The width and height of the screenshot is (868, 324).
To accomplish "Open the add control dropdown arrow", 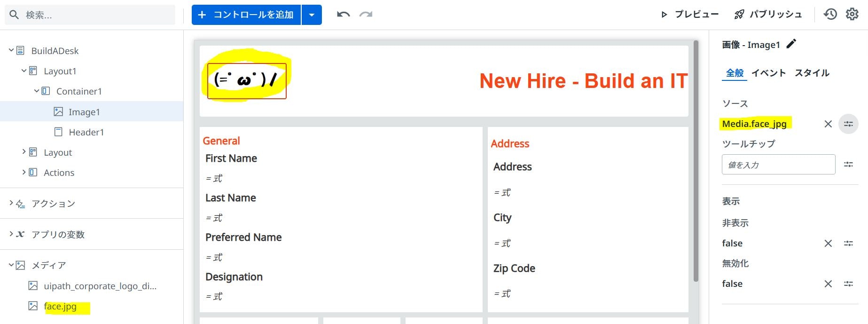I will 312,15.
